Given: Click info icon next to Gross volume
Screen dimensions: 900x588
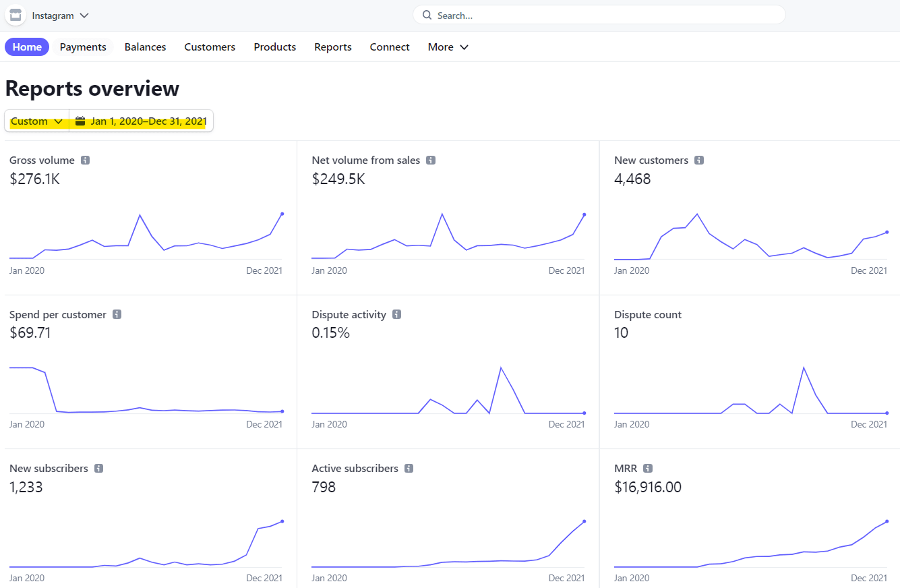Looking at the screenshot, I should (86, 160).
